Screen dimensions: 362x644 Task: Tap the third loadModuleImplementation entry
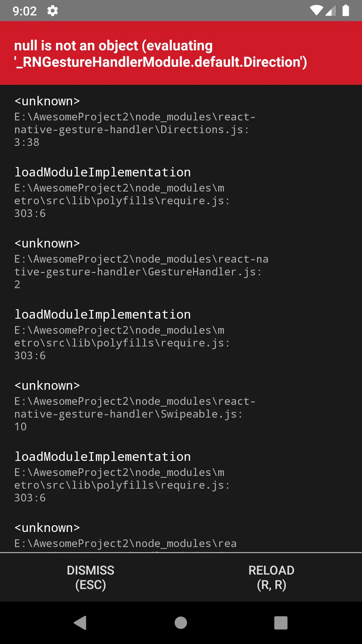tap(102, 456)
